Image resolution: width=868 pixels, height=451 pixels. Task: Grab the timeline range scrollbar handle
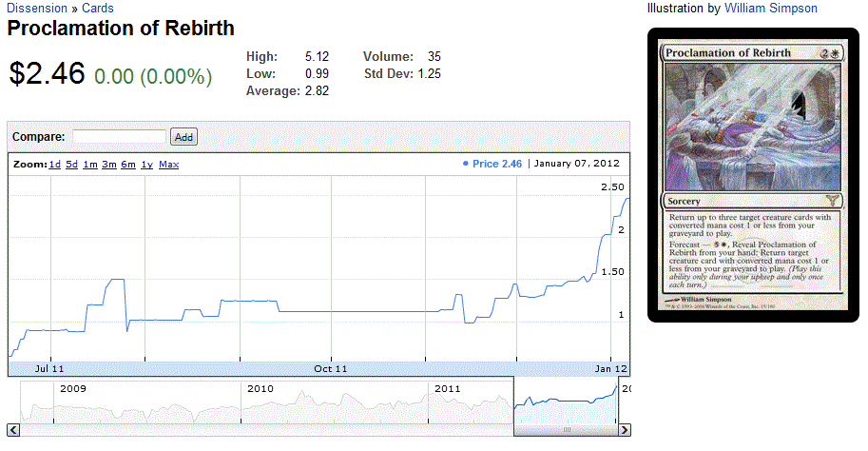coord(567,430)
